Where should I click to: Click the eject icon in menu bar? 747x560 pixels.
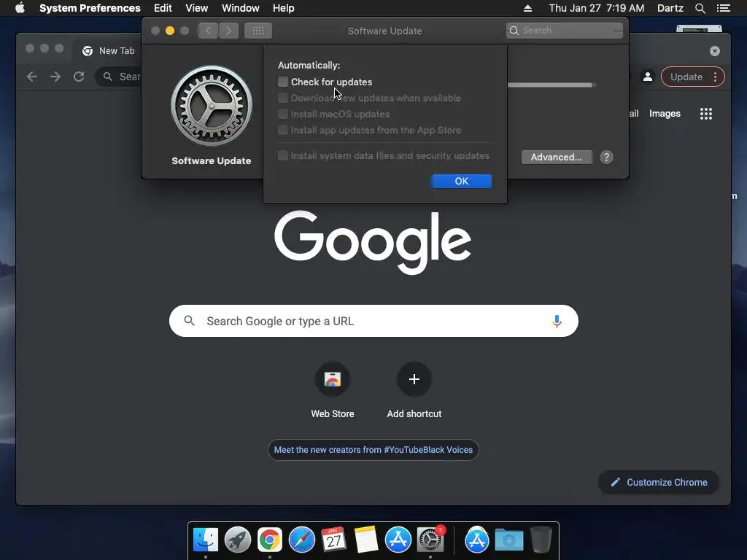point(527,8)
